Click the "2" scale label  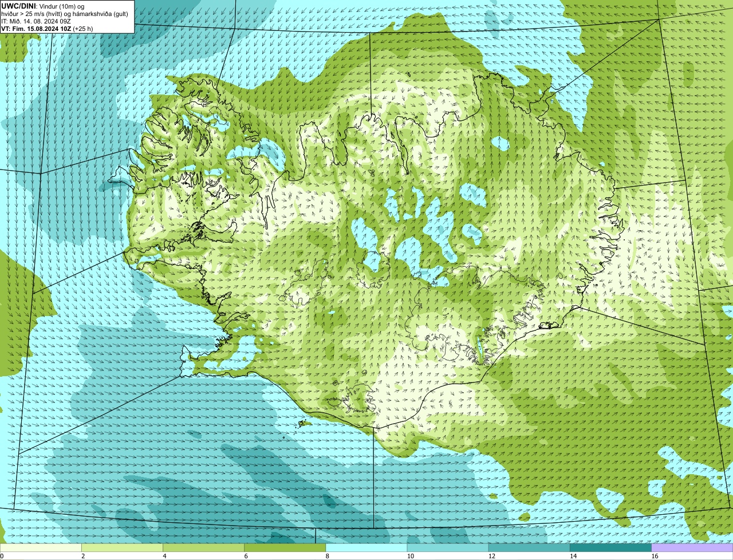(83, 556)
